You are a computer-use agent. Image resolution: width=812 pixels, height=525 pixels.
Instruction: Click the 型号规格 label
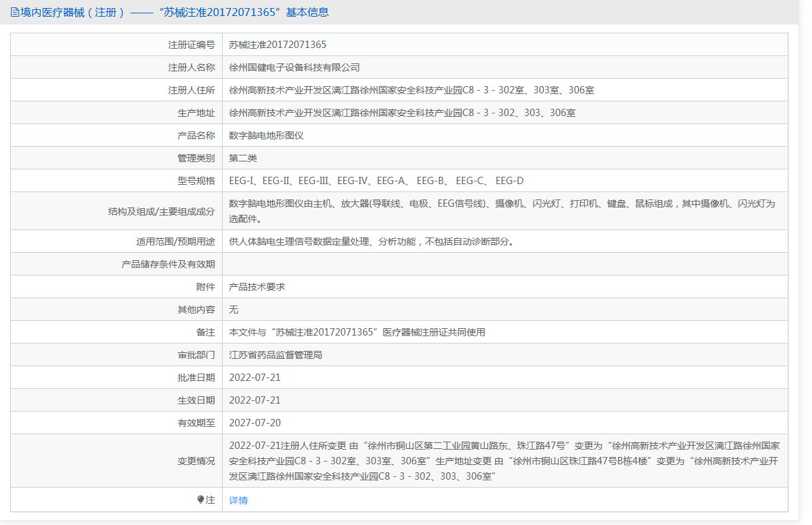pyautogui.click(x=196, y=181)
